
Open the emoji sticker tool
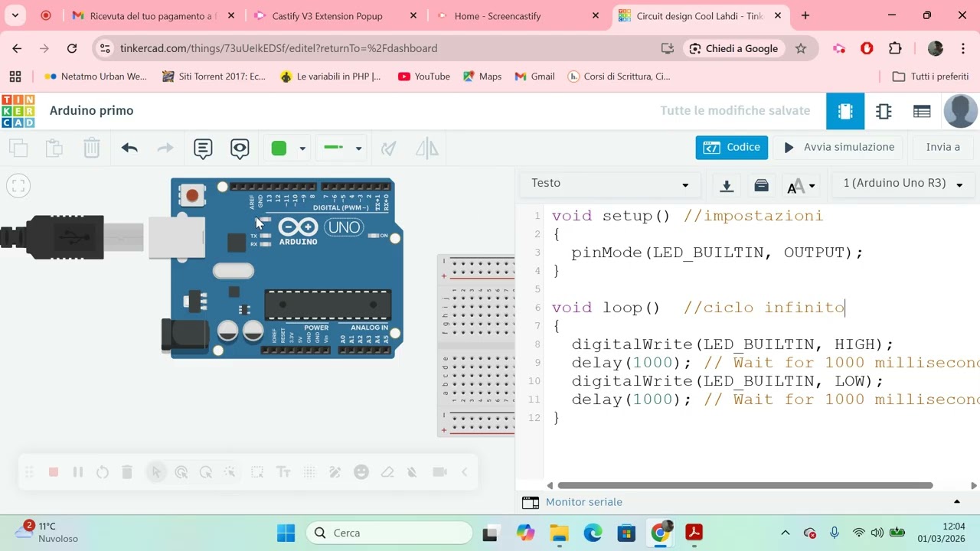tap(361, 472)
